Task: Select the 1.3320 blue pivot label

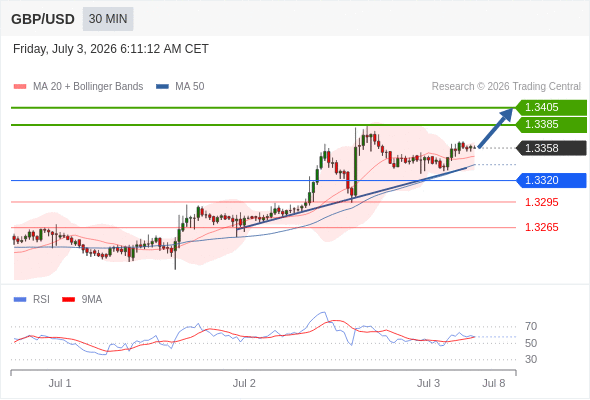Action: coord(551,180)
